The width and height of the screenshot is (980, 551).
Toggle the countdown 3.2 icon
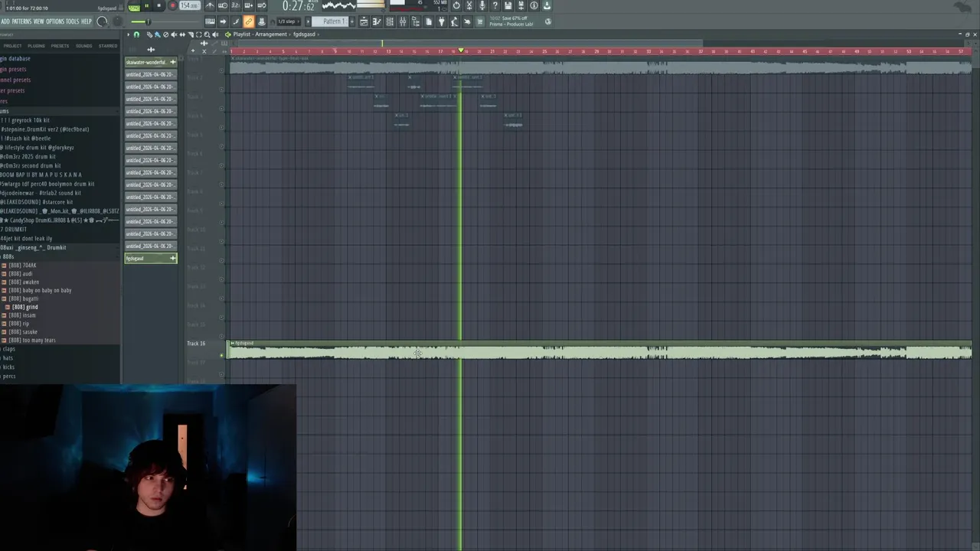click(236, 5)
